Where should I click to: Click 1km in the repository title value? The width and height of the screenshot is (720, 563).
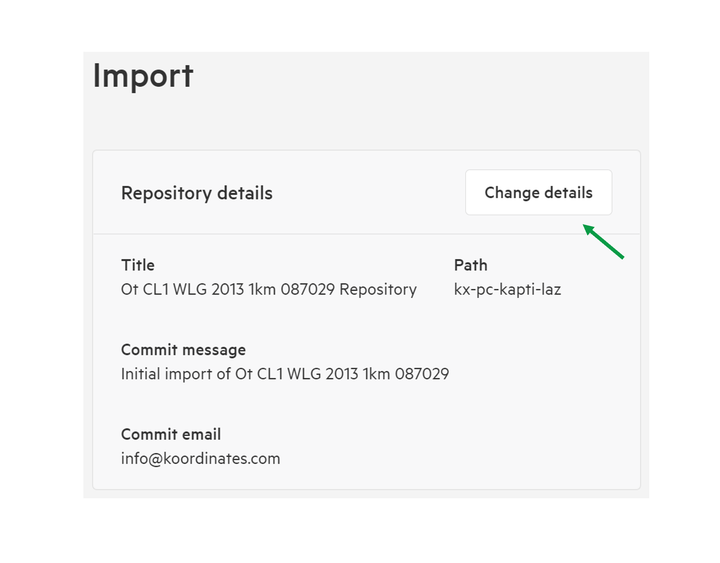pyautogui.click(x=262, y=289)
